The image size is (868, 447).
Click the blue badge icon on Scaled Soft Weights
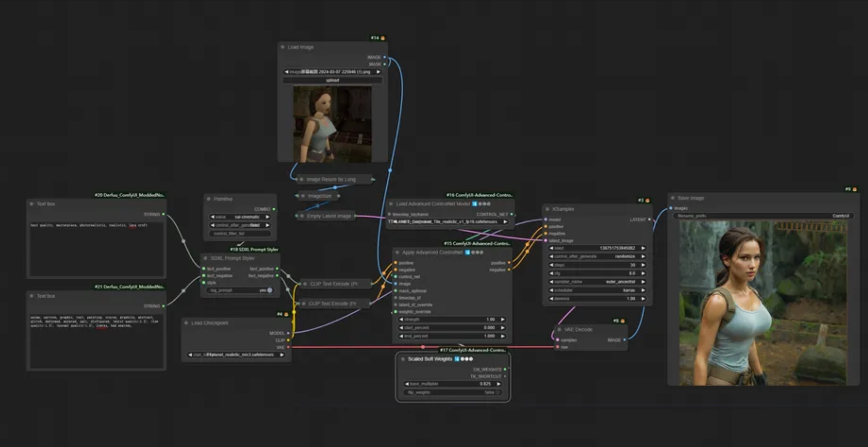[x=457, y=359]
